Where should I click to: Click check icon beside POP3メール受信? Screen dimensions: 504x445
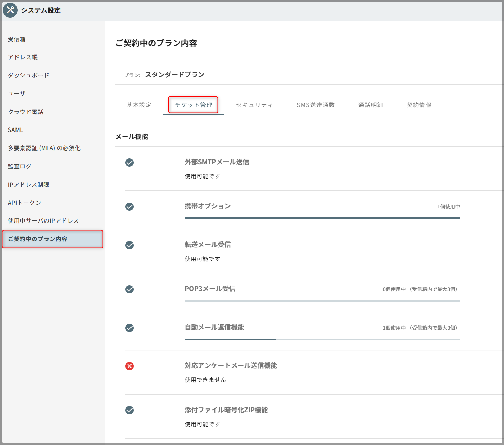(x=129, y=289)
